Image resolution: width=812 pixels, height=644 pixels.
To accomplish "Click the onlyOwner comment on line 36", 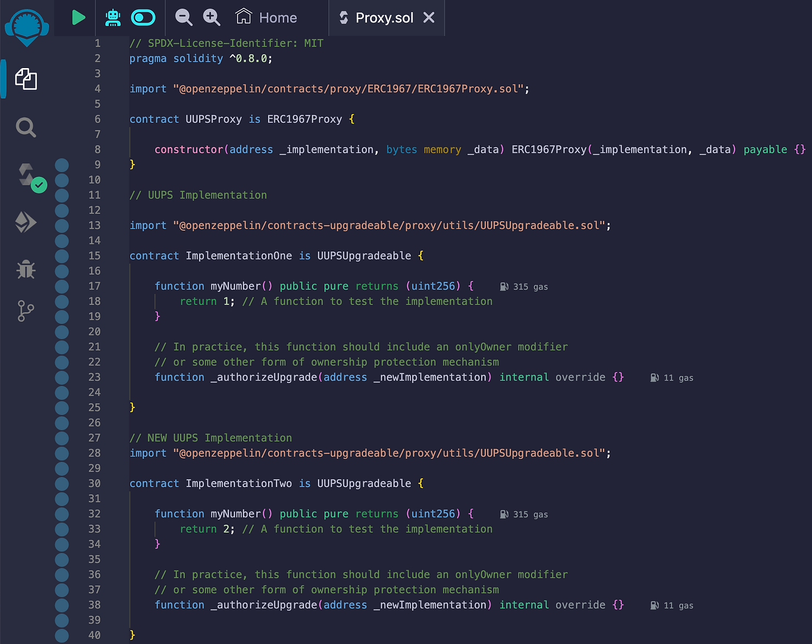I will pos(361,574).
